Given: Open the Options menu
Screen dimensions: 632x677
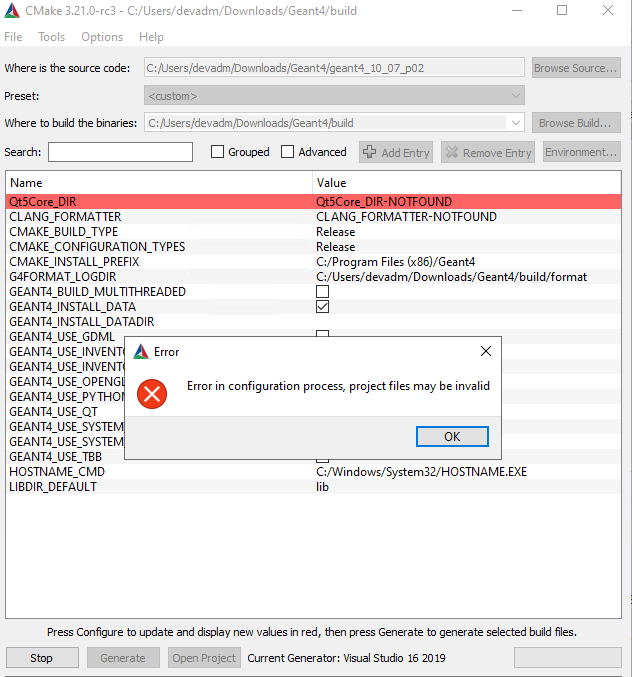Looking at the screenshot, I should pos(102,37).
